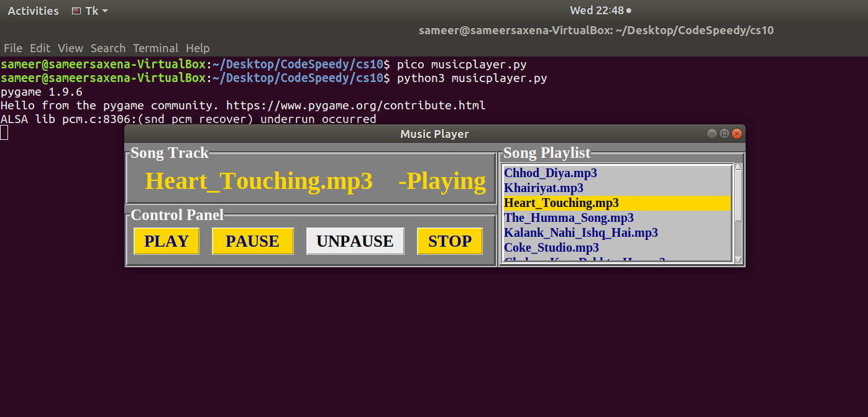Open the Terminal menu item
868x417 pixels.
[155, 48]
